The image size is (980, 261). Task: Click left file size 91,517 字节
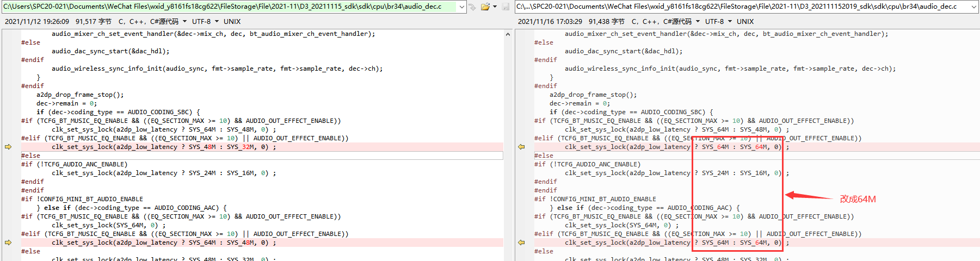click(94, 22)
